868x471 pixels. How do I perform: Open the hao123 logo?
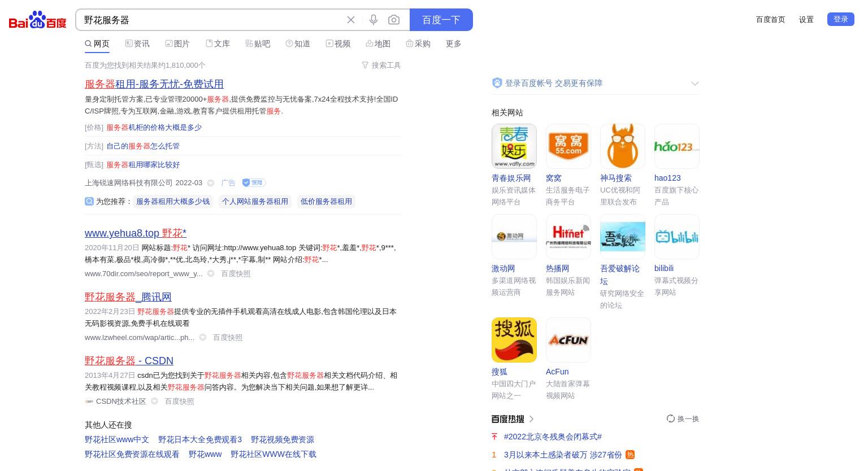tap(677, 146)
